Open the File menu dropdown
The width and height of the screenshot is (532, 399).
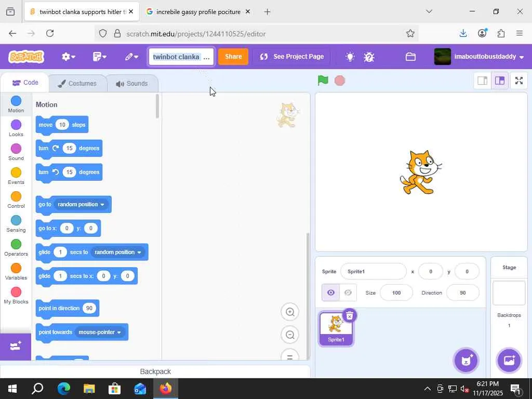tap(99, 57)
